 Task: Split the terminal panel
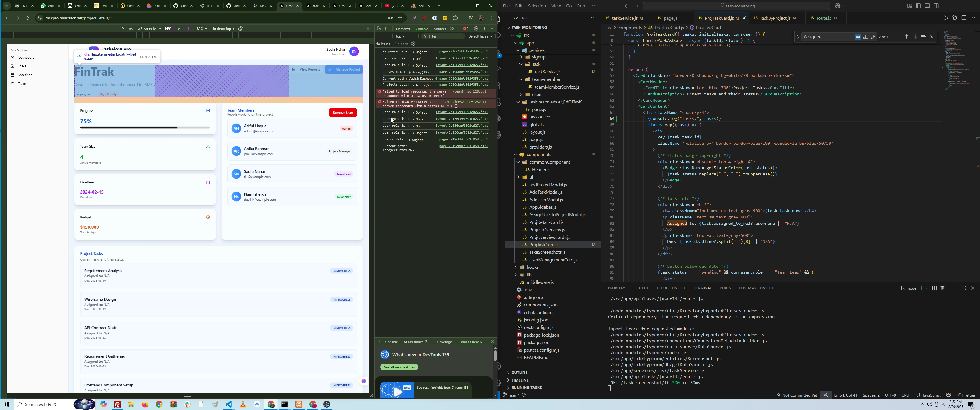click(x=934, y=288)
